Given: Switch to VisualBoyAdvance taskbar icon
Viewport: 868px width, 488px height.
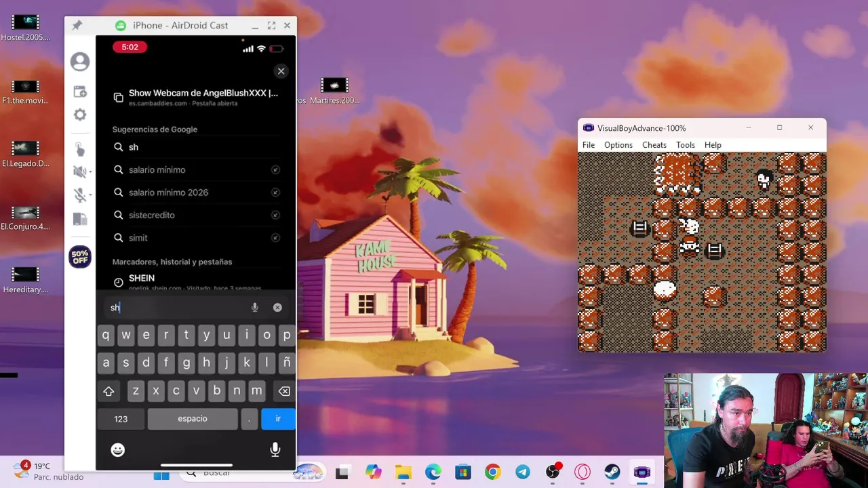Looking at the screenshot, I should [x=642, y=472].
